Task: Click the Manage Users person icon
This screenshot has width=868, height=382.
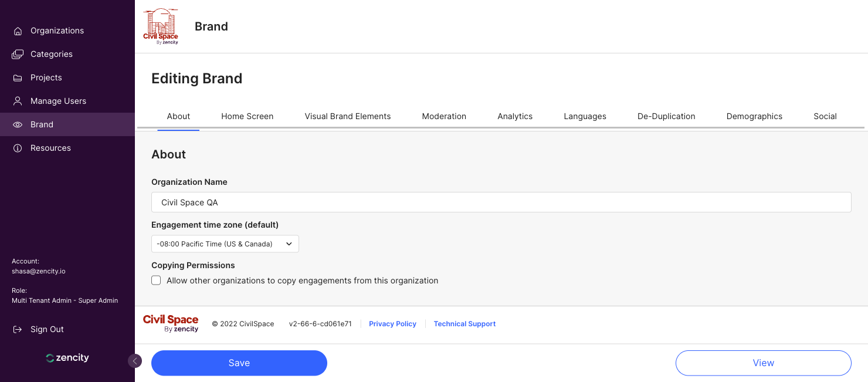Action: (x=18, y=101)
